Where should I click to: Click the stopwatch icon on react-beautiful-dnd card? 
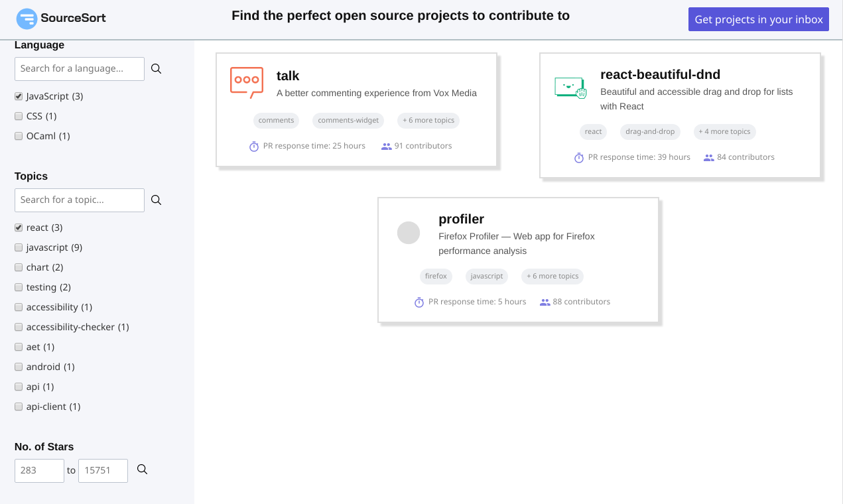(579, 157)
